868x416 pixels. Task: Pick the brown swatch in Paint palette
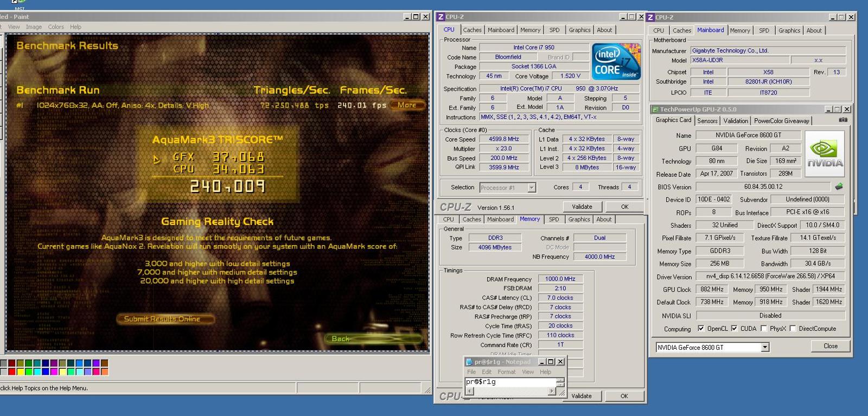click(105, 363)
